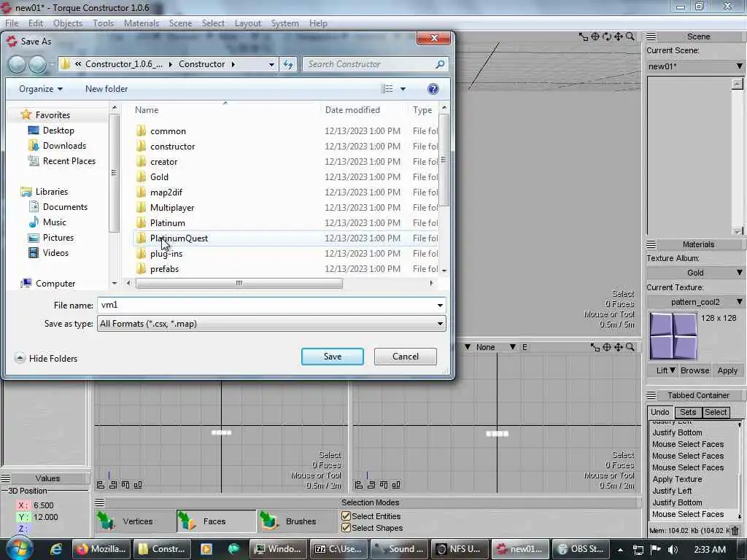
Task: Click the trash icon next to memory readout
Action: (x=735, y=531)
